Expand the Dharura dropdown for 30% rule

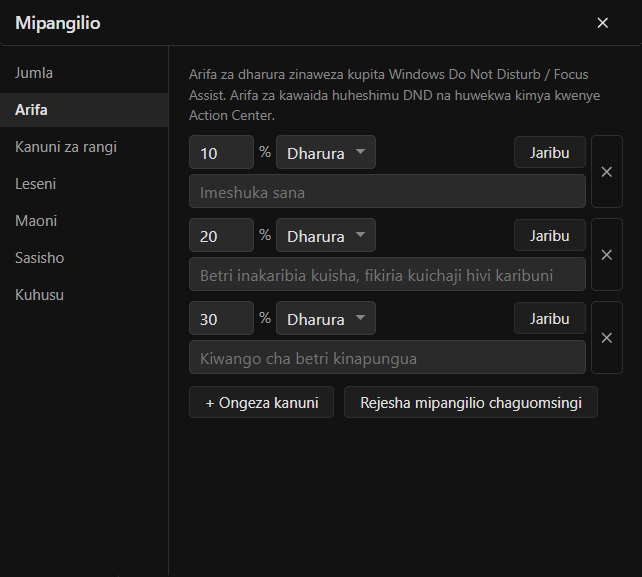[326, 318]
